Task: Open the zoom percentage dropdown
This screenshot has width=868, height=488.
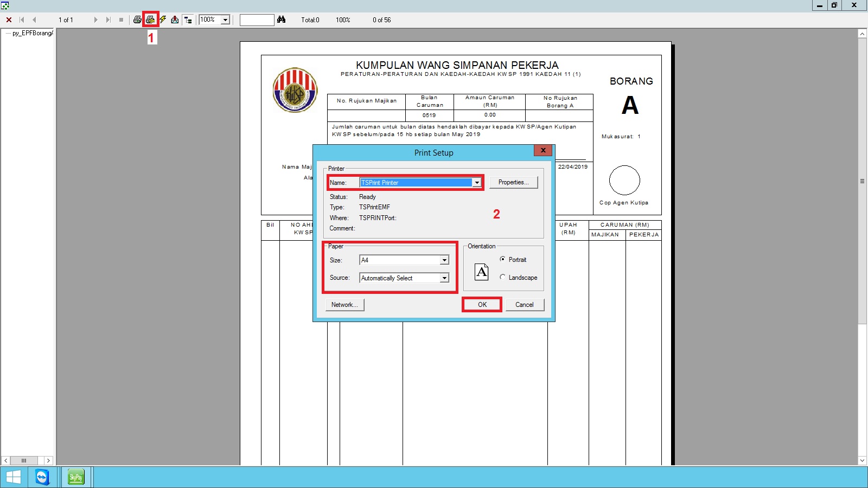Action: 225,20
